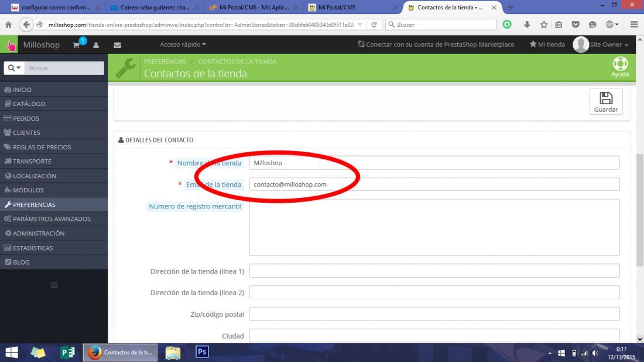Open the URL bar history dropdown arrow
This screenshot has height=362, width=644.
click(360, 25)
